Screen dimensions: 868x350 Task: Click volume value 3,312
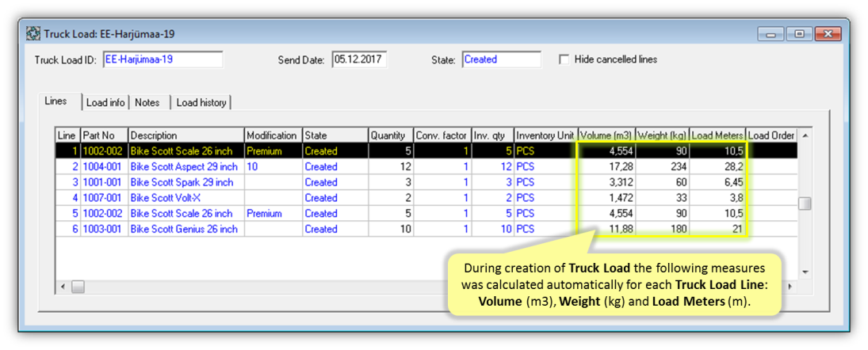(606, 182)
